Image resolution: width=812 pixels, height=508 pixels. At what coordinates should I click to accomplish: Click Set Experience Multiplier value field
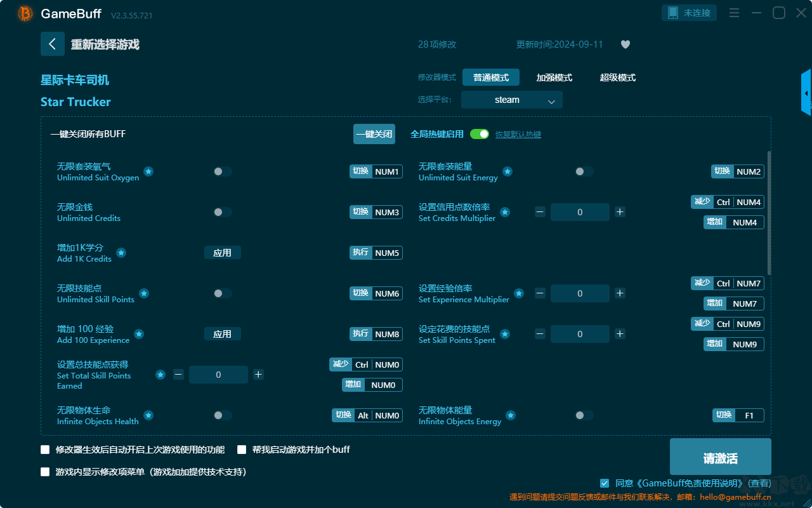click(580, 293)
